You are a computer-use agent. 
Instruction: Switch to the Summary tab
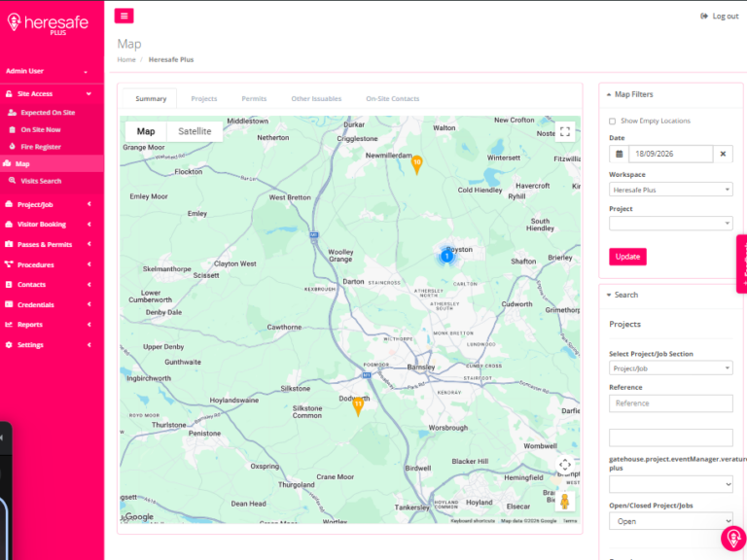151,98
